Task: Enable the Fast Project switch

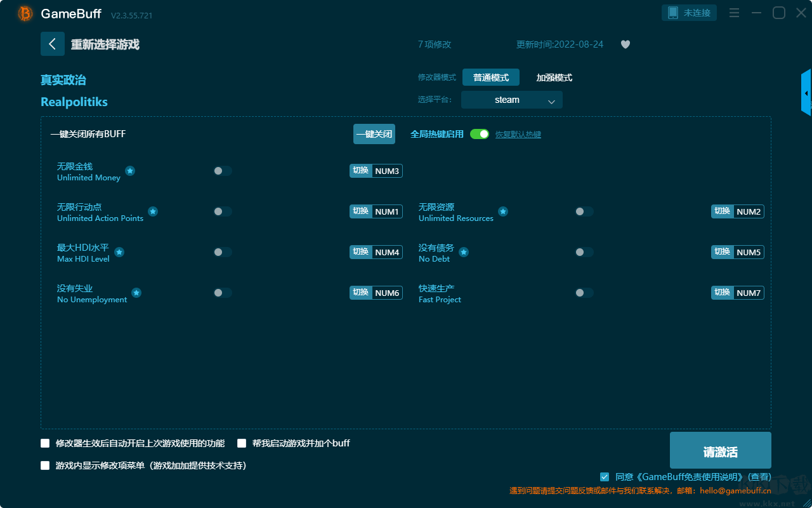Action: [584, 293]
